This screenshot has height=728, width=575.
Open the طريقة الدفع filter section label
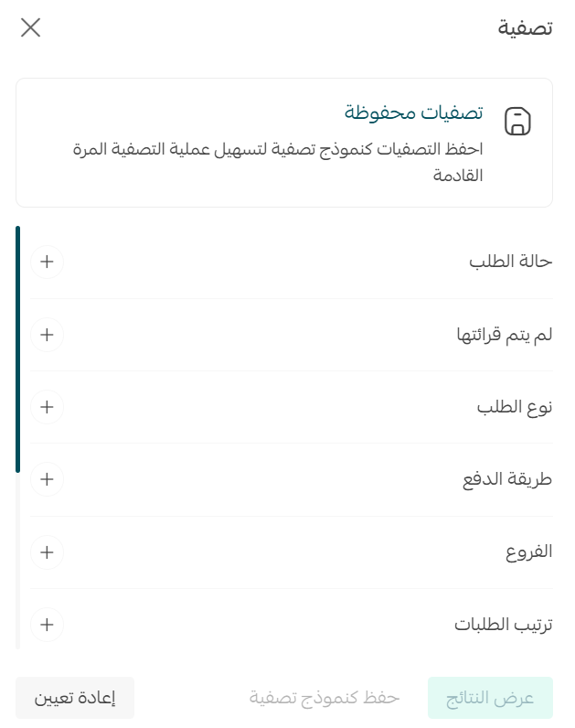(507, 479)
